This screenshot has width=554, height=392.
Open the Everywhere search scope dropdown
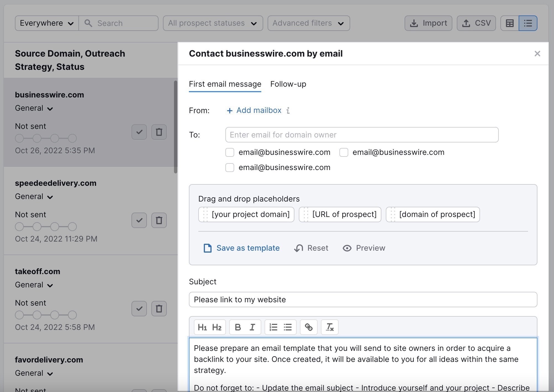(47, 23)
